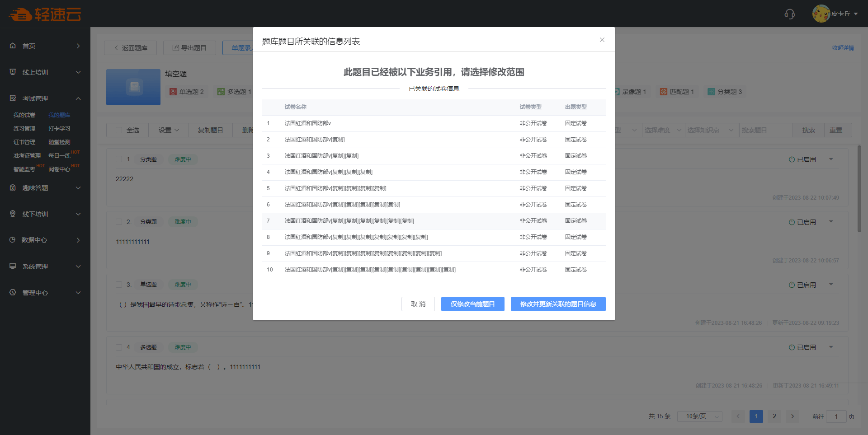Click the Pikachu user avatar

point(821,14)
